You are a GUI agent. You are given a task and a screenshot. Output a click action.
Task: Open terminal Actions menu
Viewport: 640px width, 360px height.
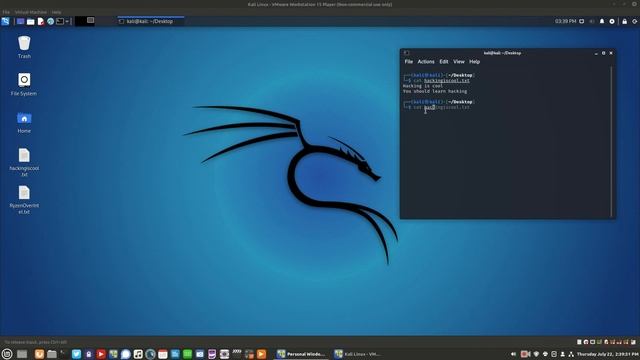pos(426,62)
